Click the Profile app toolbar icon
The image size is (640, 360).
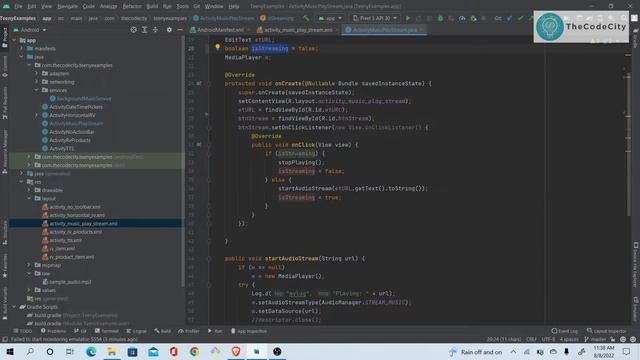[x=462, y=18]
